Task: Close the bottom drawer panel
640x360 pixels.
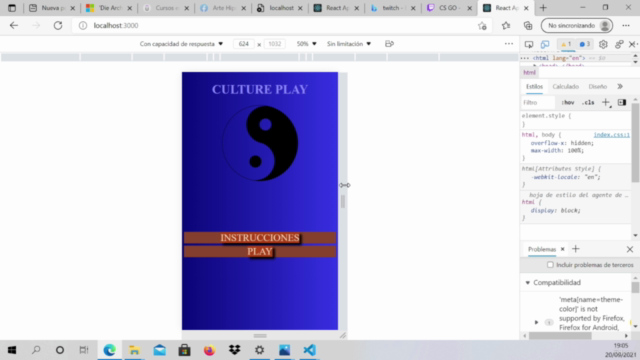Action: coord(630,249)
